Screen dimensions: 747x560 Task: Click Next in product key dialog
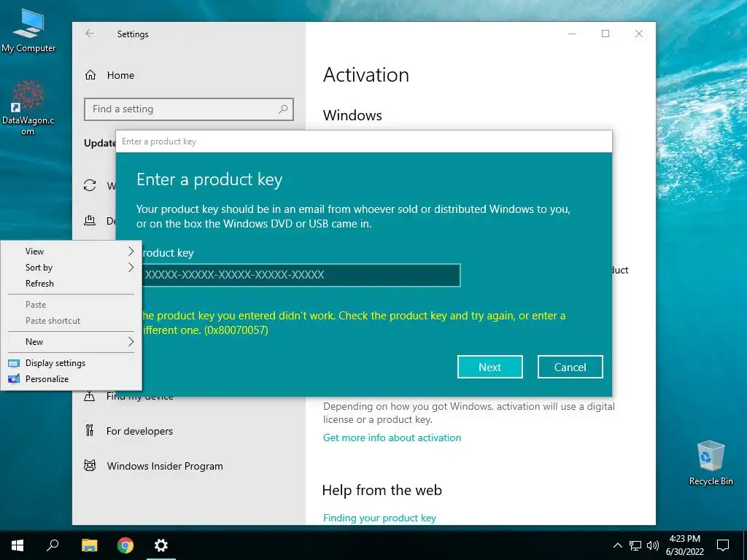(x=489, y=367)
